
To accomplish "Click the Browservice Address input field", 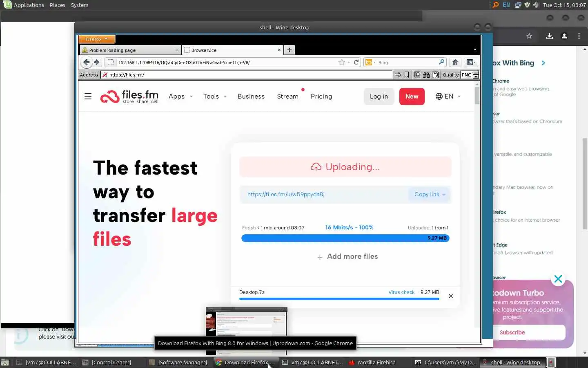I will [246, 75].
